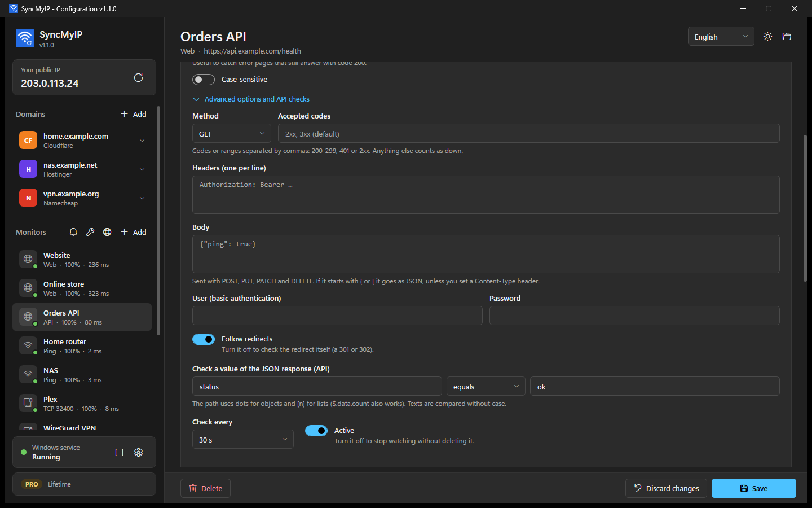Image resolution: width=812 pixels, height=508 pixels.
Task: Enable the Case-sensitive toggle
Action: tap(204, 80)
